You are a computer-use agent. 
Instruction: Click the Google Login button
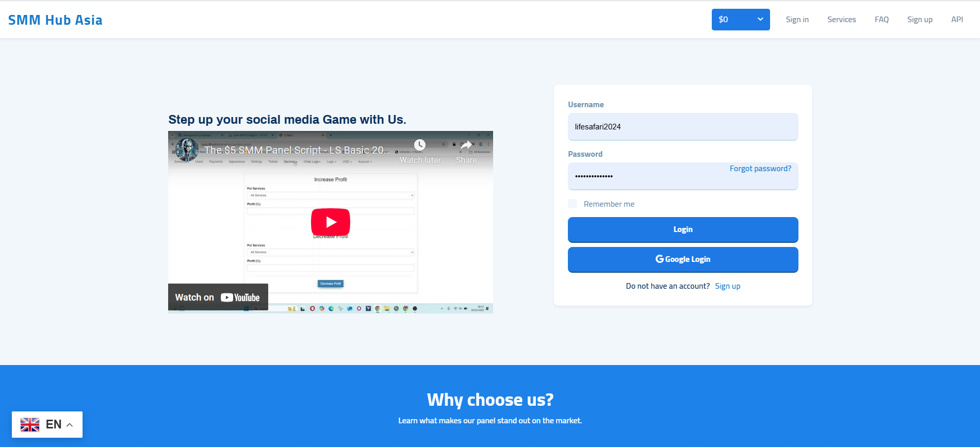(682, 259)
